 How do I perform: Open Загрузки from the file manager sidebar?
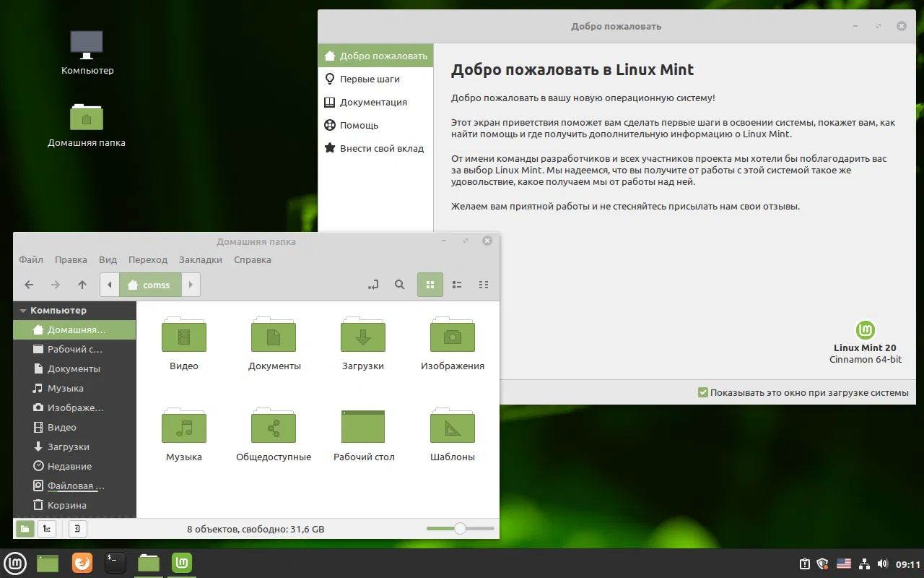pyautogui.click(x=74, y=447)
